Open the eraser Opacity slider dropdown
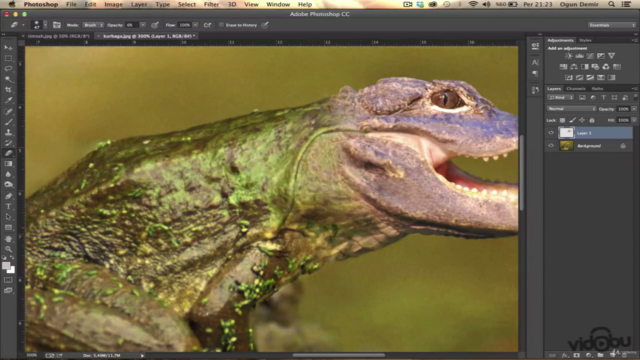Screen dimensions: 640x360 (143, 25)
